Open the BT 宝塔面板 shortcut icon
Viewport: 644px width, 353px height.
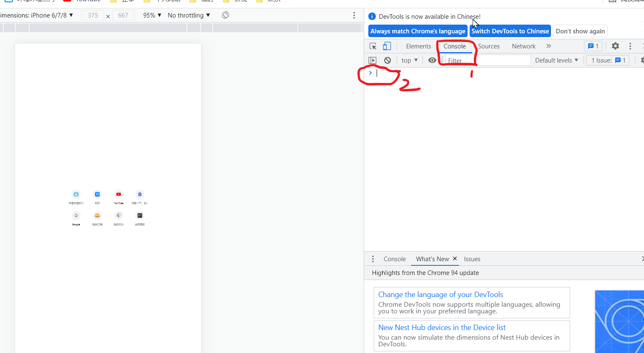[140, 216]
